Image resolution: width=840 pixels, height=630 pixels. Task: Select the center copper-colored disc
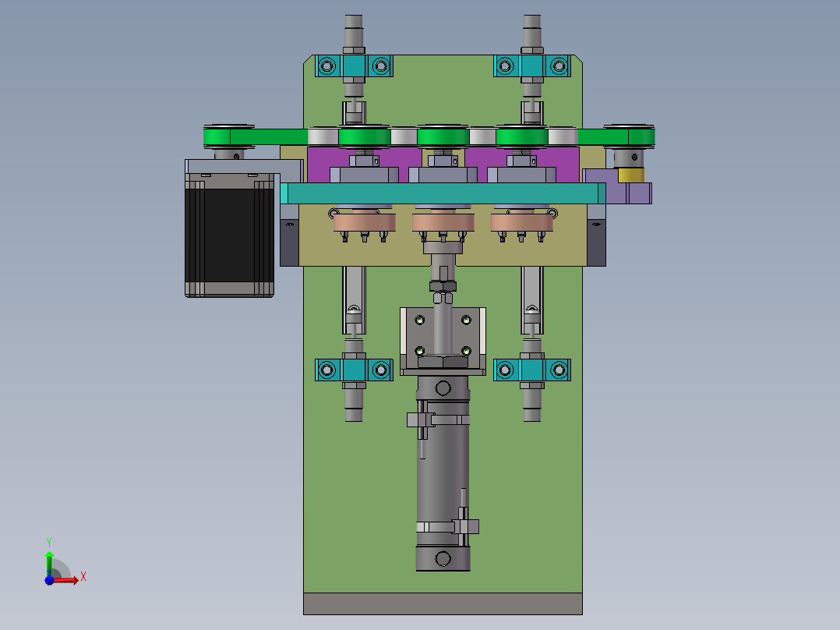443,222
